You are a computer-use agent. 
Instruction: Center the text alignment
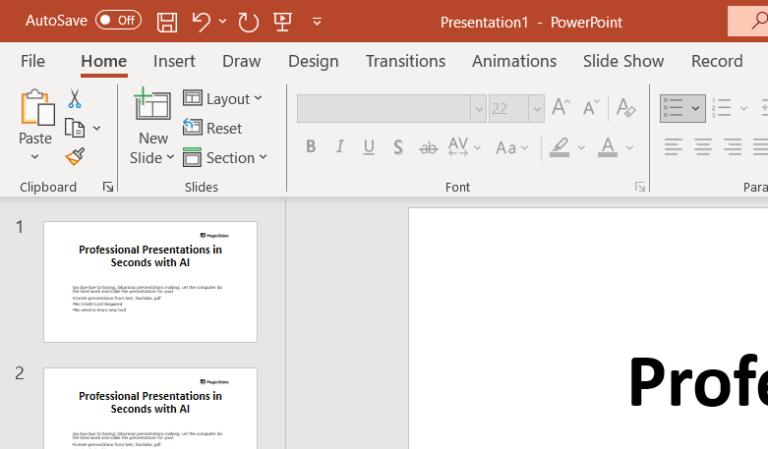(703, 146)
